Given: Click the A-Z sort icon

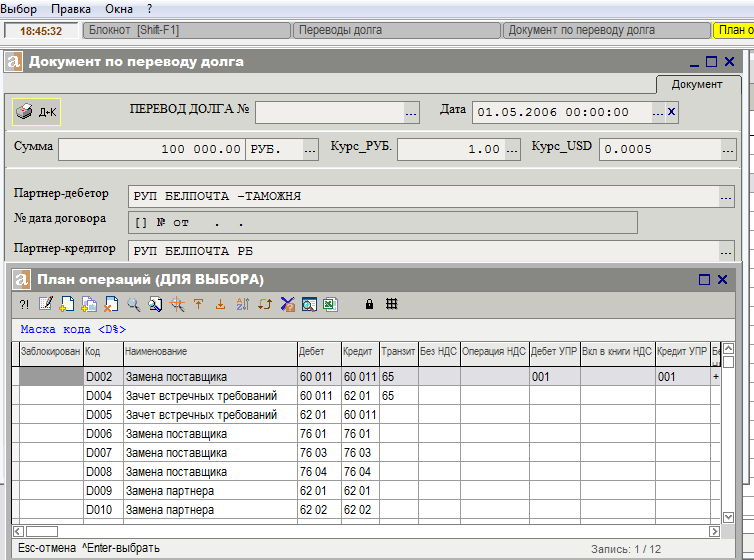Looking at the screenshot, I should pyautogui.click(x=242, y=304).
